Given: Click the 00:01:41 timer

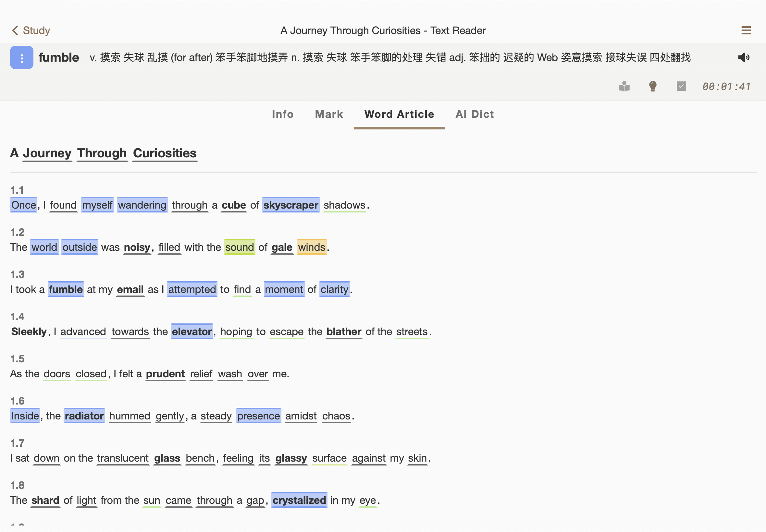Looking at the screenshot, I should click(x=726, y=87).
